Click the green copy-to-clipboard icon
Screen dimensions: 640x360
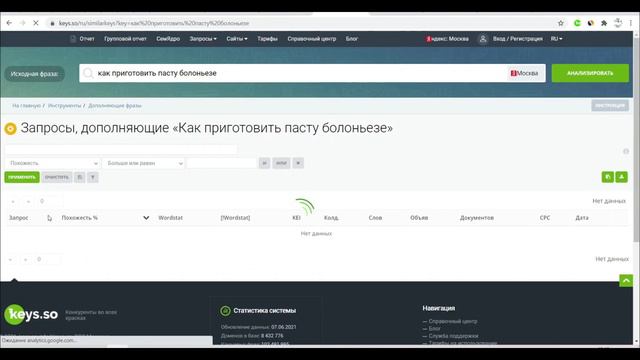[x=608, y=177]
